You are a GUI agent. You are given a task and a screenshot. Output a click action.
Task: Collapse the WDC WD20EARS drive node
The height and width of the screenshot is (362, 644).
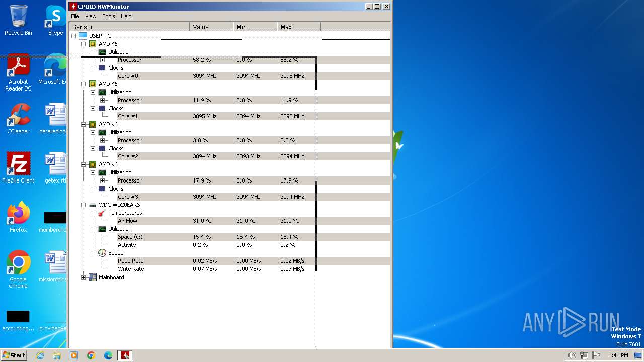[84, 205]
